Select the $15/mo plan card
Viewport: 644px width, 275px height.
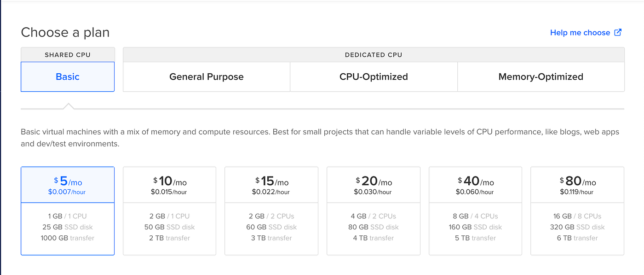[271, 211]
